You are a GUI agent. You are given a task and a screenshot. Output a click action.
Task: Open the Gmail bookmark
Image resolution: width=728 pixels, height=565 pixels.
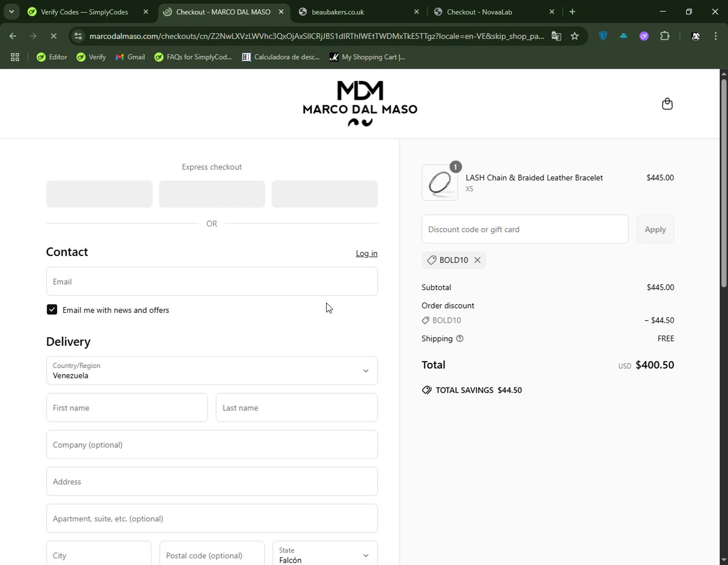[x=130, y=57]
